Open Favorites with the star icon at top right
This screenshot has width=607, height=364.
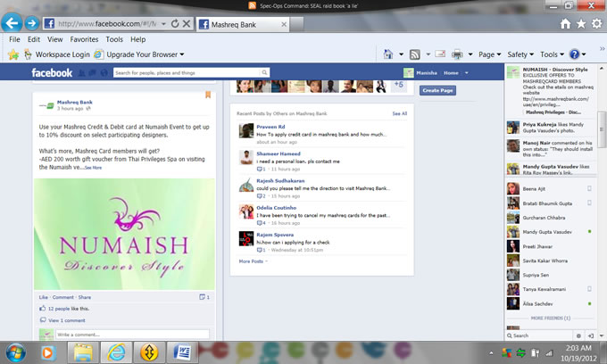581,24
